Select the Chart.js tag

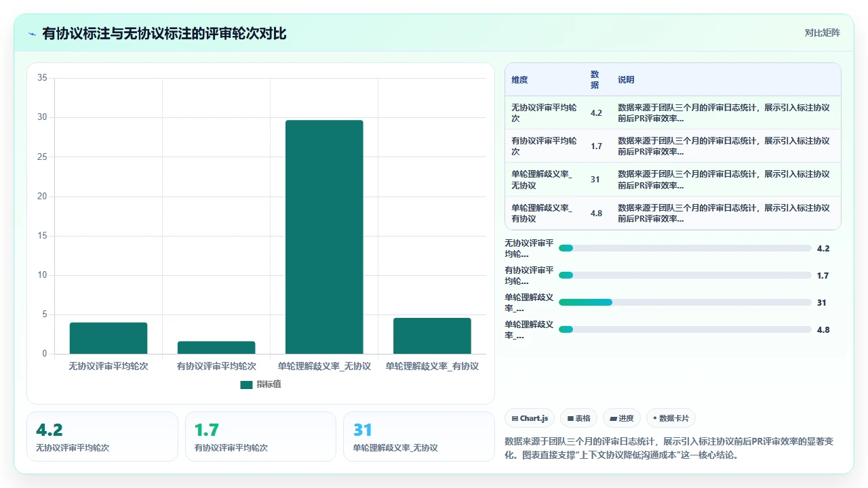click(x=530, y=418)
